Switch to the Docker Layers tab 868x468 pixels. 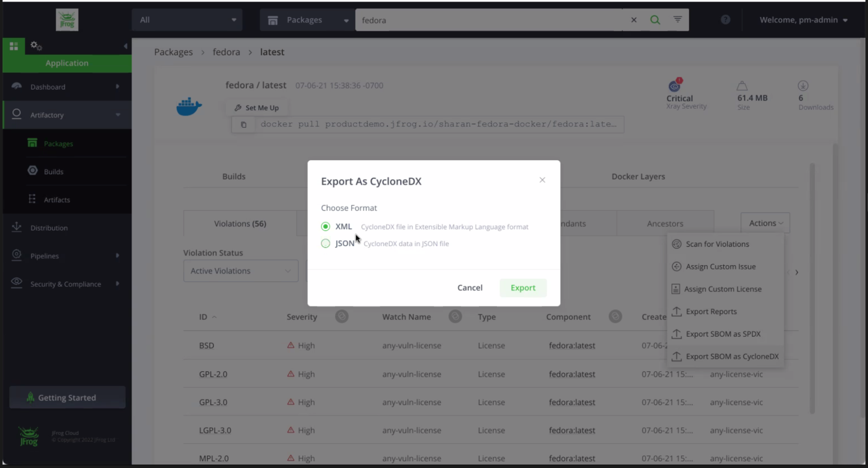[x=638, y=177]
